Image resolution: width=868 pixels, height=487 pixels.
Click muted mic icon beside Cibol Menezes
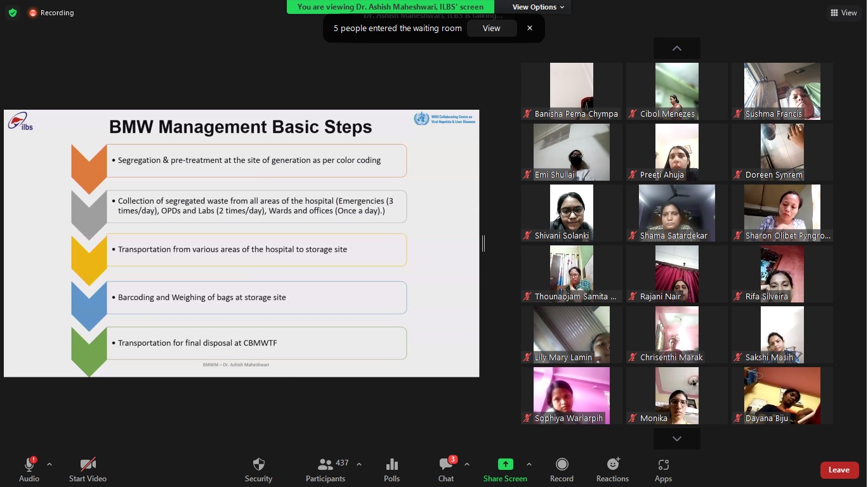point(633,114)
